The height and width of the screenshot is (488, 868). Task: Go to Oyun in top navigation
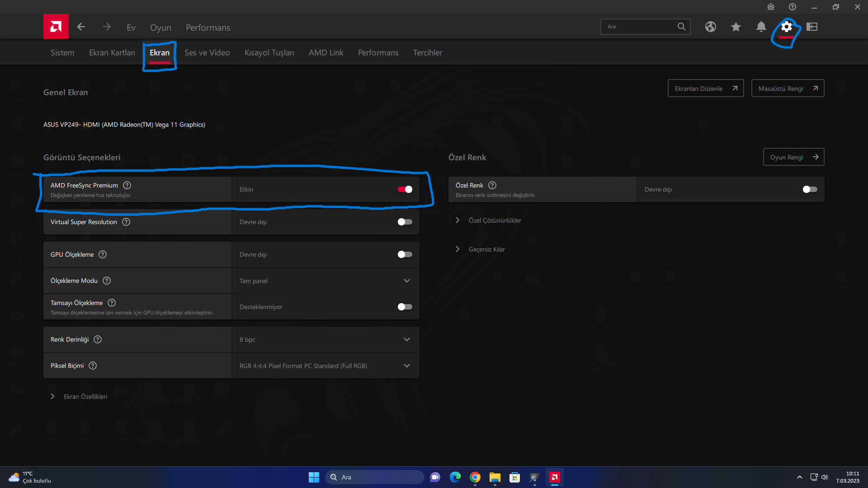click(x=160, y=28)
